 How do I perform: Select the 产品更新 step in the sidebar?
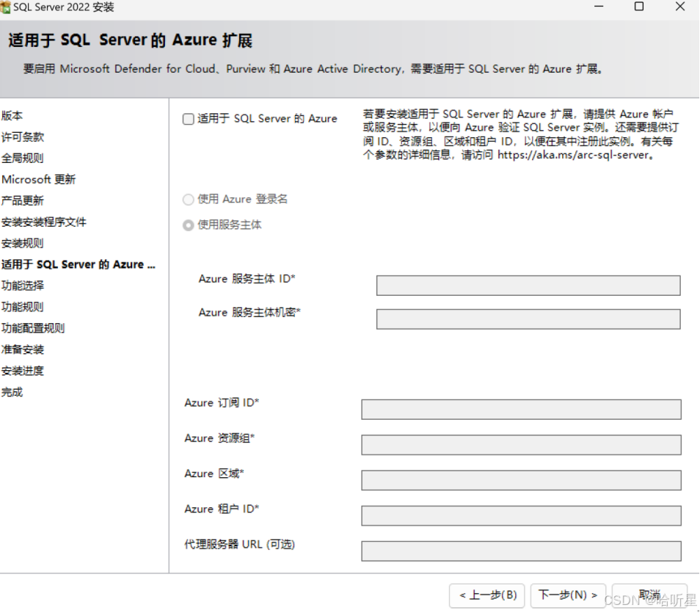[x=23, y=200]
